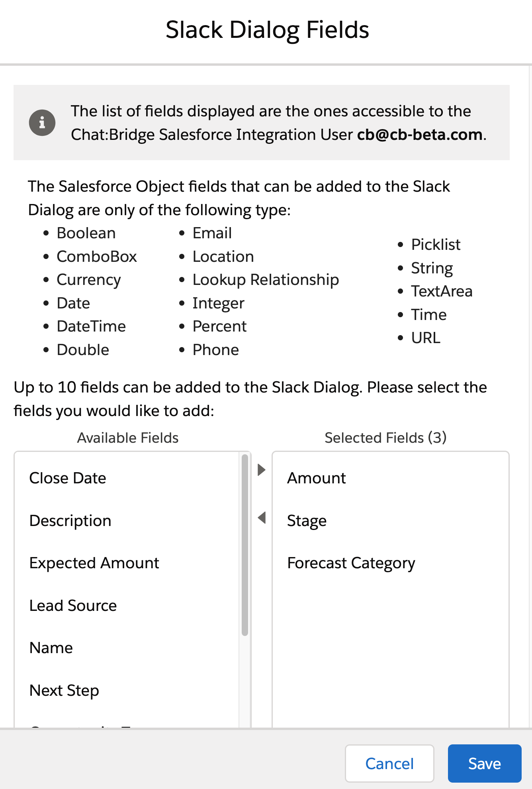The image size is (532, 789).
Task: Select Description in Available Fields
Action: click(x=70, y=521)
